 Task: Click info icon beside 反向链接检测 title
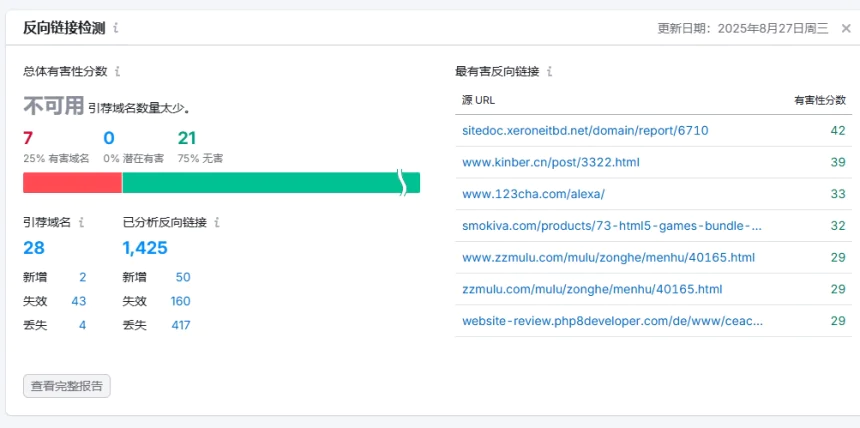(x=116, y=28)
